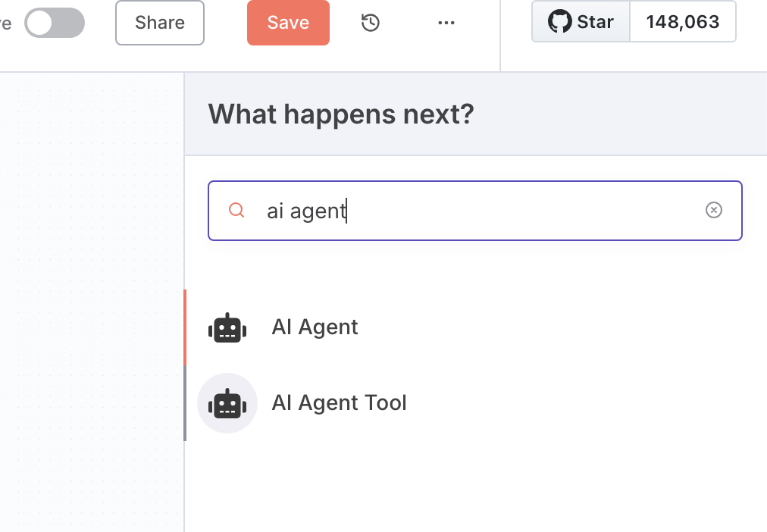The height and width of the screenshot is (532, 767).
Task: Toggle the workflow active switch
Action: coord(54,23)
